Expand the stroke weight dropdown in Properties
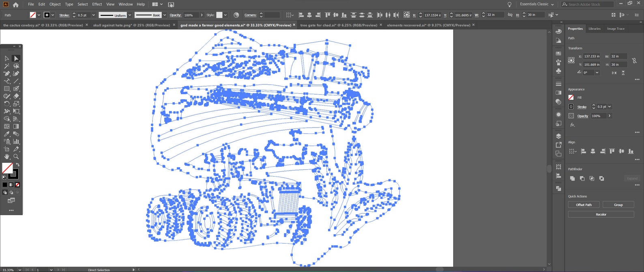Viewport: 644px width, 272px height. 610,107
